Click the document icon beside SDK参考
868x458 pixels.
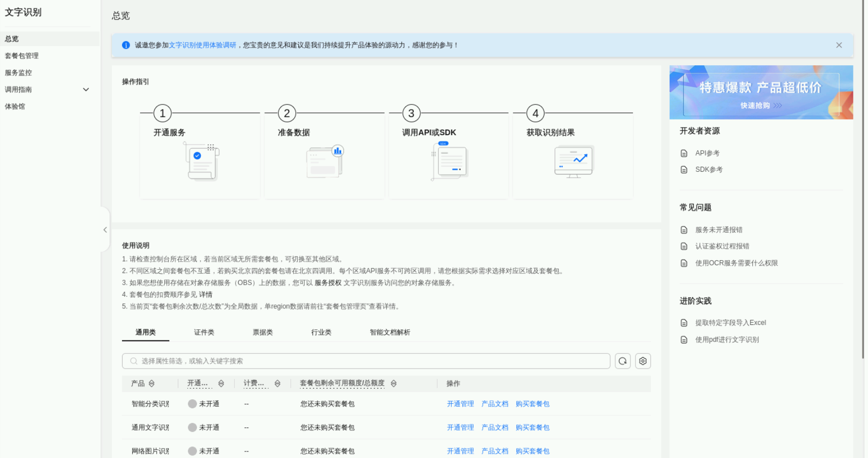coord(684,169)
